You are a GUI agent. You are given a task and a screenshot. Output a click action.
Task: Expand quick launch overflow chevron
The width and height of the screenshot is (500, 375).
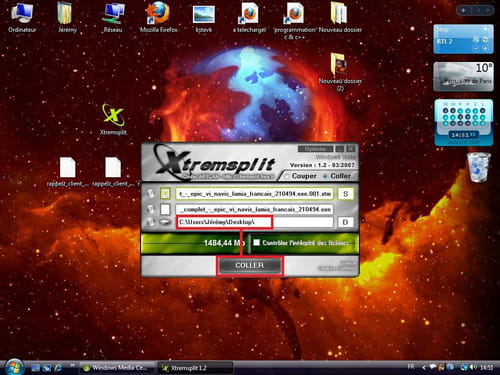pos(72,365)
